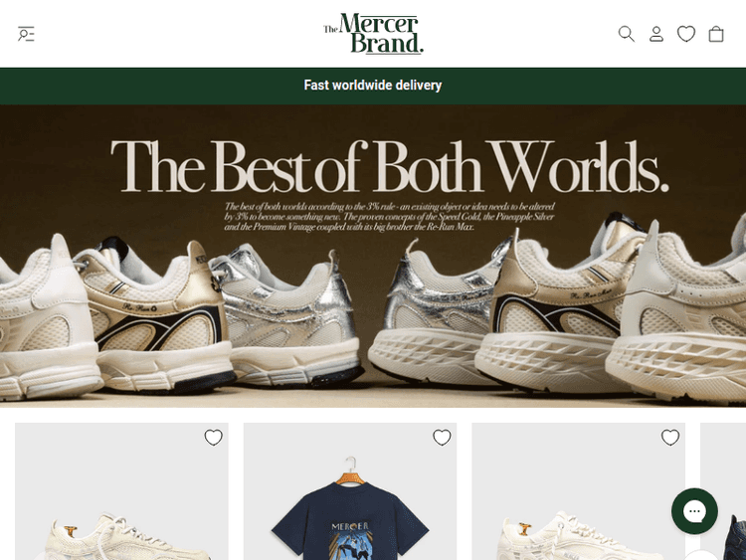746x560 pixels.
Task: Toggle wishlist heart on the navy t-shirt
Action: [x=442, y=438]
